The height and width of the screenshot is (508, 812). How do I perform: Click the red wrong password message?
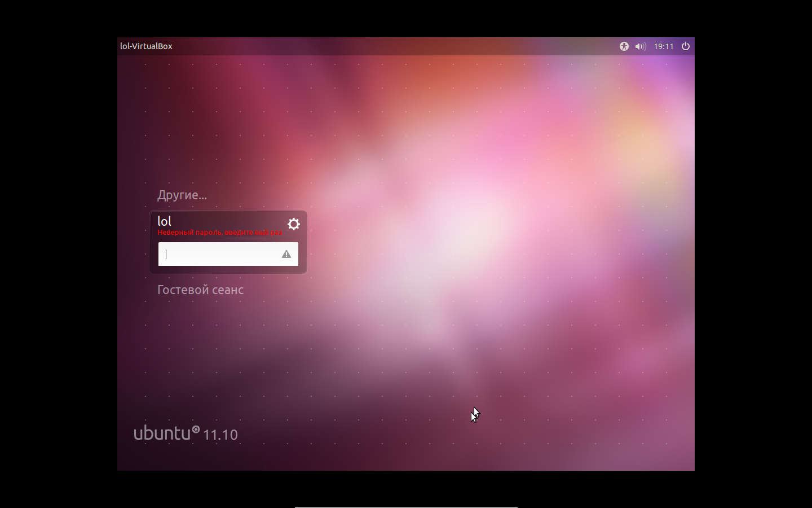click(220, 233)
